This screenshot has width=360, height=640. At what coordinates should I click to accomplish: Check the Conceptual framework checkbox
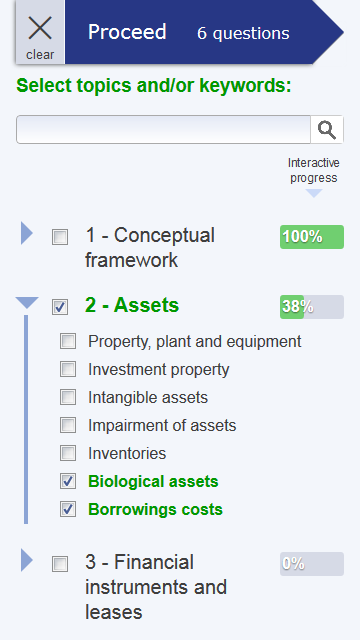60,237
